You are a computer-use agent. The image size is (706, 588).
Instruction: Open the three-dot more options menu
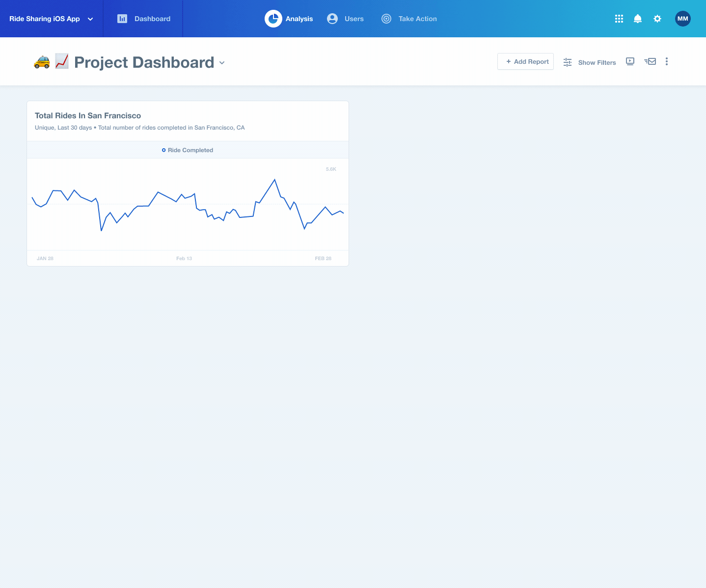667,61
